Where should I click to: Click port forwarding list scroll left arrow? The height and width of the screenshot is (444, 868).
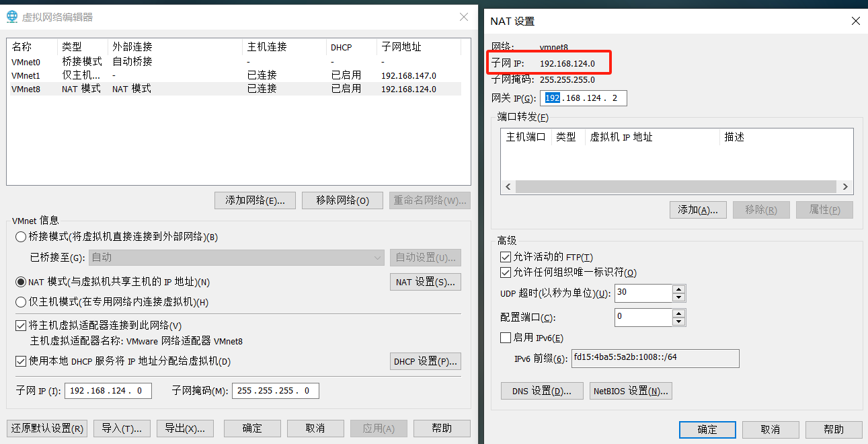point(508,187)
